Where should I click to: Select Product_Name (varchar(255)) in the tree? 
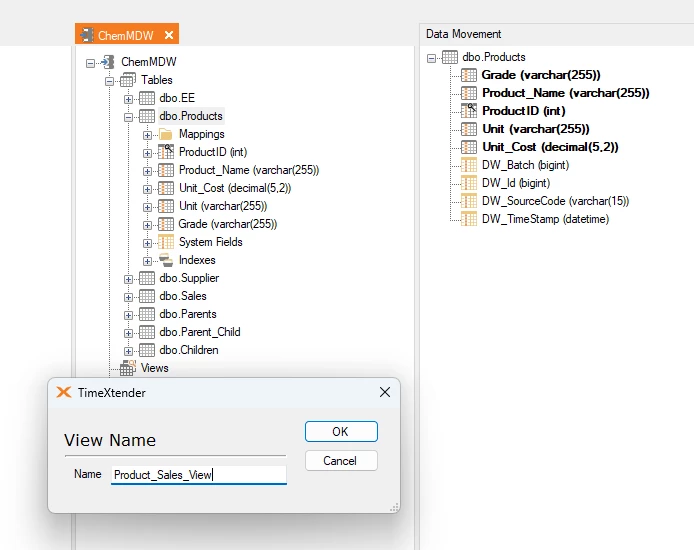pos(249,170)
